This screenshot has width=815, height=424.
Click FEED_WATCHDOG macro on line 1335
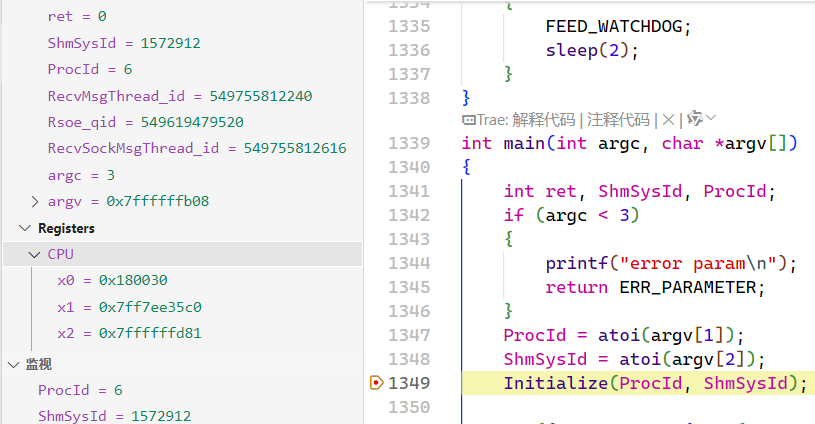pos(613,26)
